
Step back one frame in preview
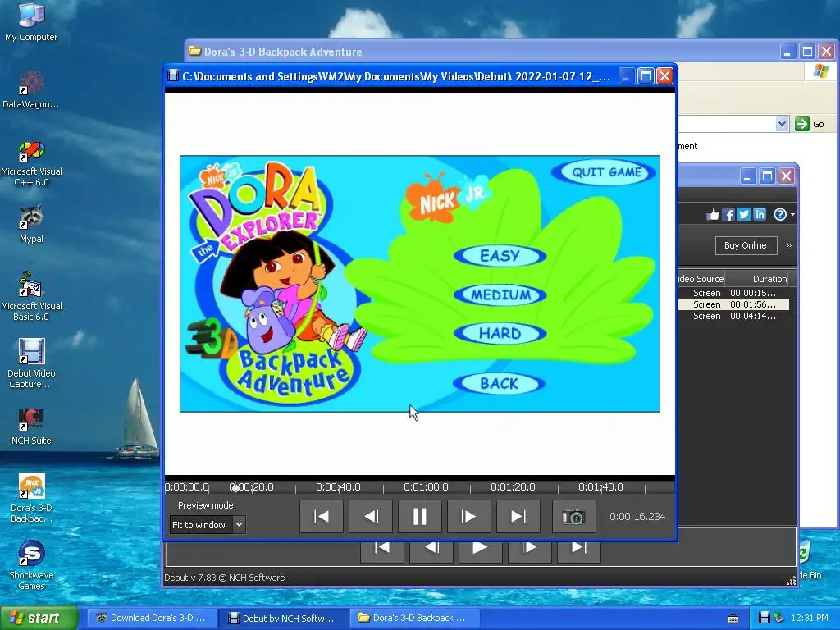click(371, 517)
